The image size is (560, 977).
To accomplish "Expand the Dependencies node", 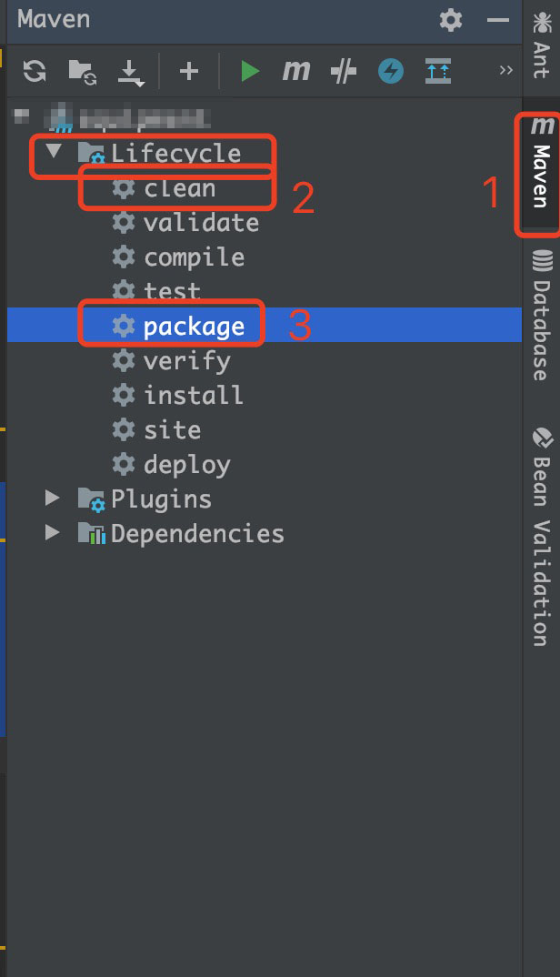I will pos(54,533).
